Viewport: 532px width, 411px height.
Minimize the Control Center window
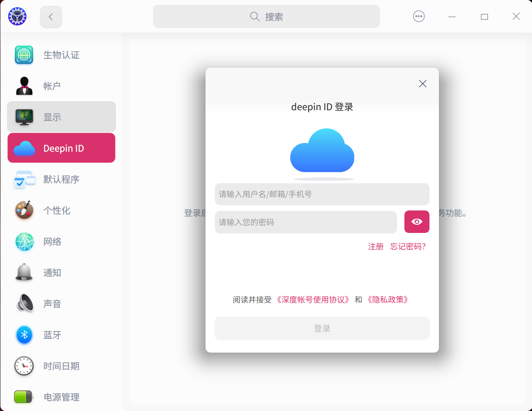click(x=452, y=16)
